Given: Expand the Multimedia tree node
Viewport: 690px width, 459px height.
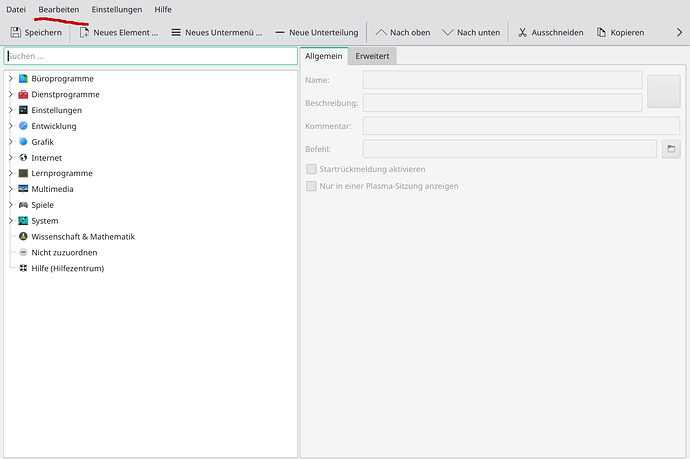Looking at the screenshot, I should pyautogui.click(x=10, y=189).
